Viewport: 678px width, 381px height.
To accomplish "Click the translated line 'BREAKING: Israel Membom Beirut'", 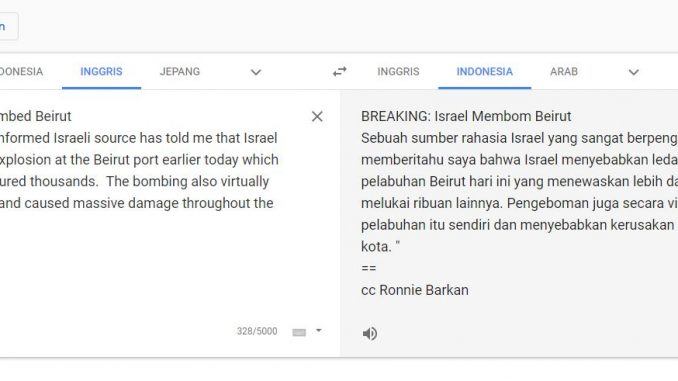I will (x=466, y=116).
